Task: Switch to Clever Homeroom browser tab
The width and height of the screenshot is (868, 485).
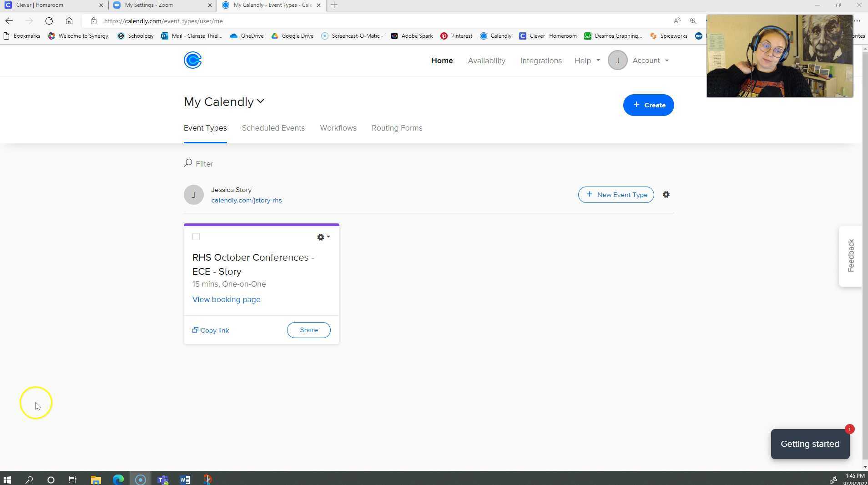Action: coord(54,5)
